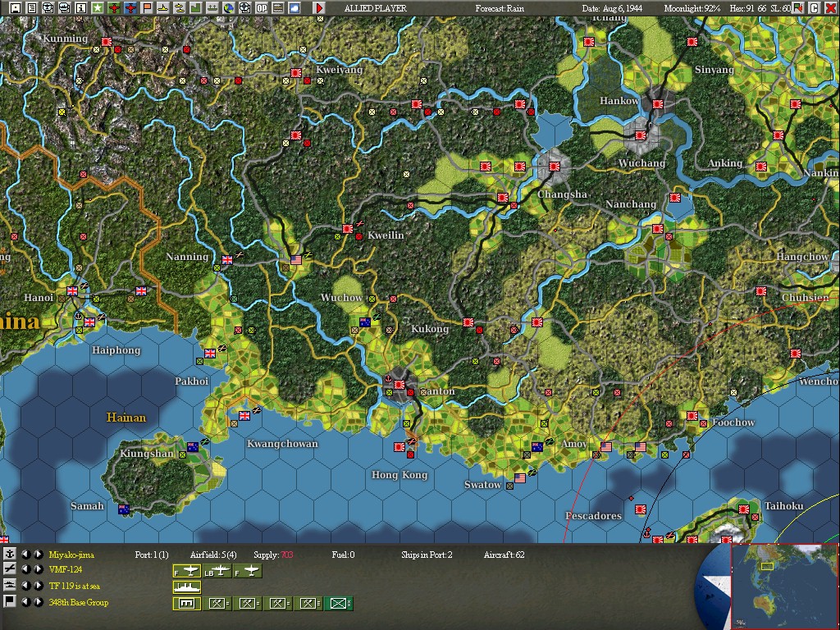
Task: Click the ship list screen icon
Action: click(x=65, y=7)
